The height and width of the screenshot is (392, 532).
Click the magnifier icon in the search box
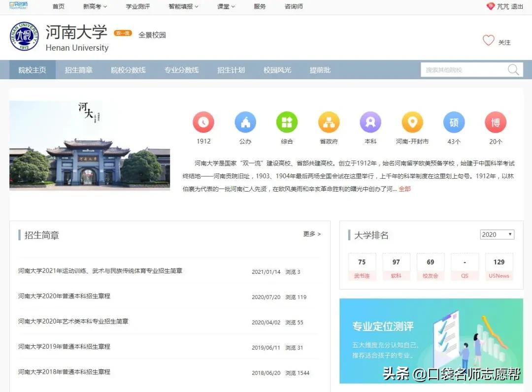(x=513, y=69)
